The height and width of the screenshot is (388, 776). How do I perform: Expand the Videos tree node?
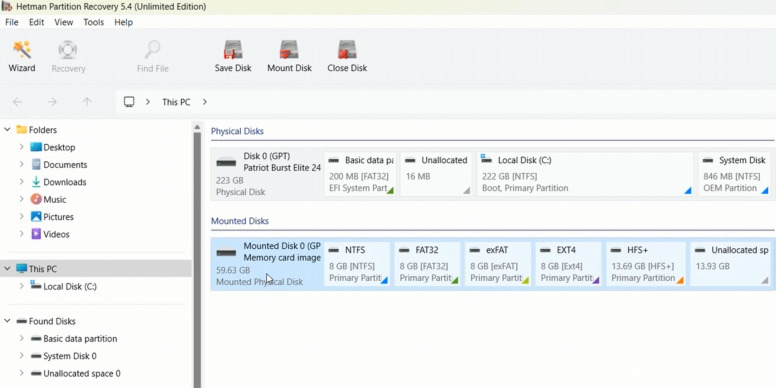(22, 234)
